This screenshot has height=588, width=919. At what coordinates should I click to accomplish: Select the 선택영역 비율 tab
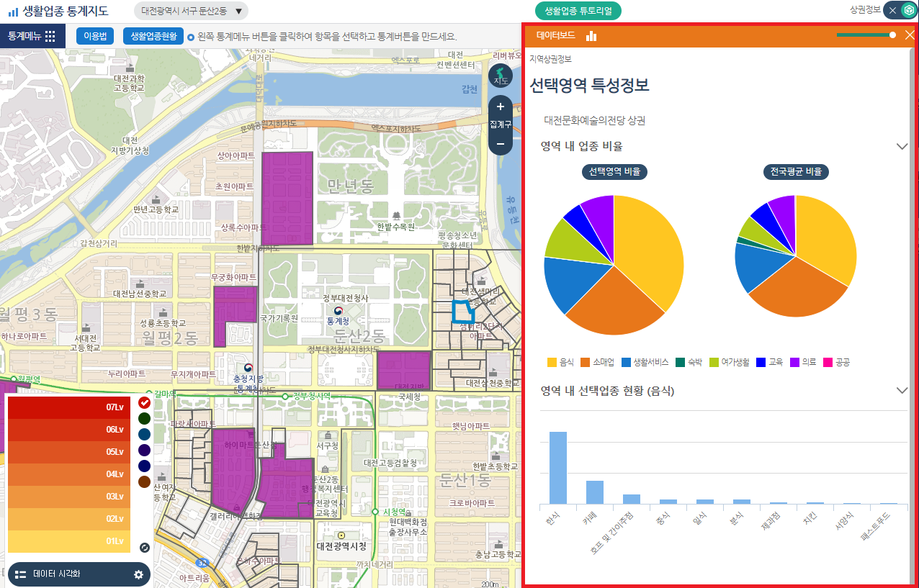[x=614, y=172]
